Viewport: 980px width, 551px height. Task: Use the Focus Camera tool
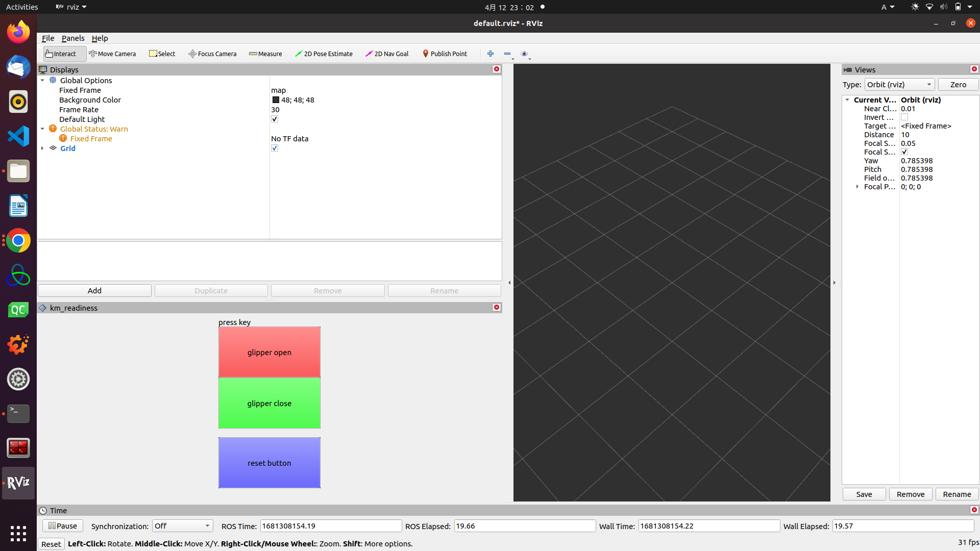pyautogui.click(x=212, y=54)
